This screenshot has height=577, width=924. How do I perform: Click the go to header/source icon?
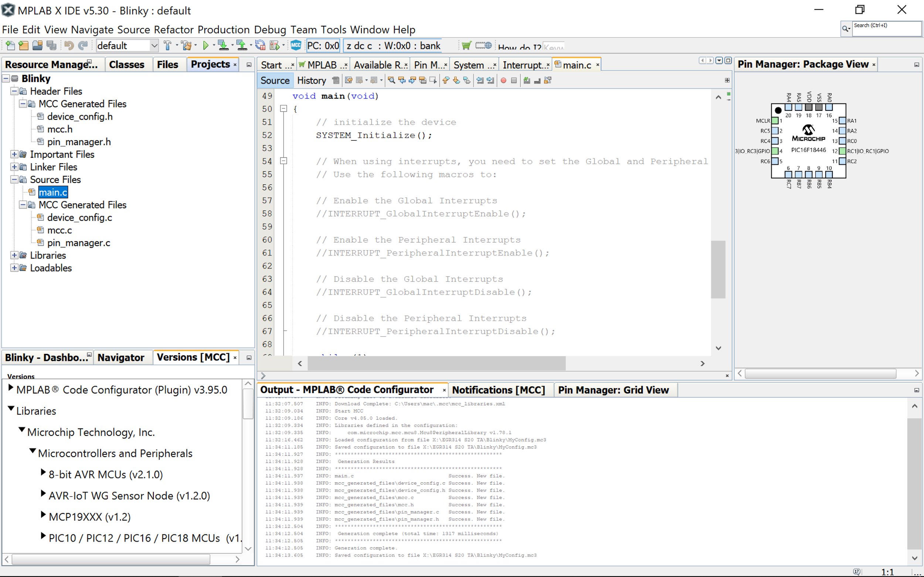(548, 80)
